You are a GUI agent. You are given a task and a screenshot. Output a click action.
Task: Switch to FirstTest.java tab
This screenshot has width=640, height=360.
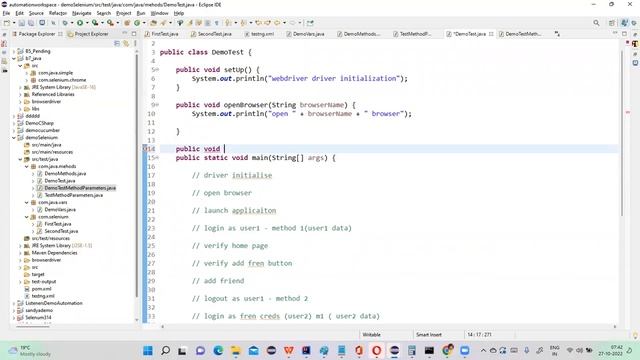162,34
